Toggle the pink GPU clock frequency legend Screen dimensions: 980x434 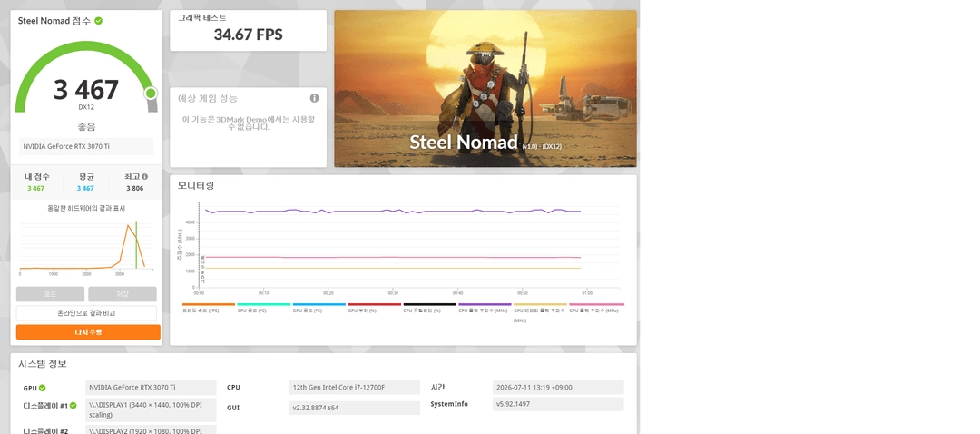point(595,308)
